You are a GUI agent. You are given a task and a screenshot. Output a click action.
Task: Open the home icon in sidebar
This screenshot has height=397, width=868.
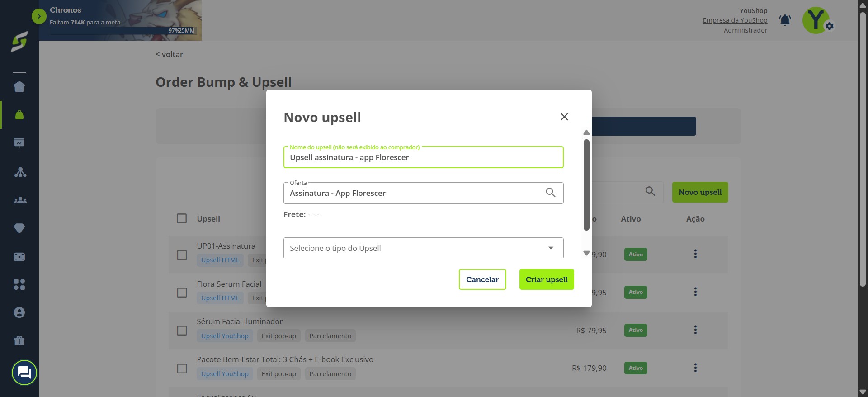coord(19,87)
